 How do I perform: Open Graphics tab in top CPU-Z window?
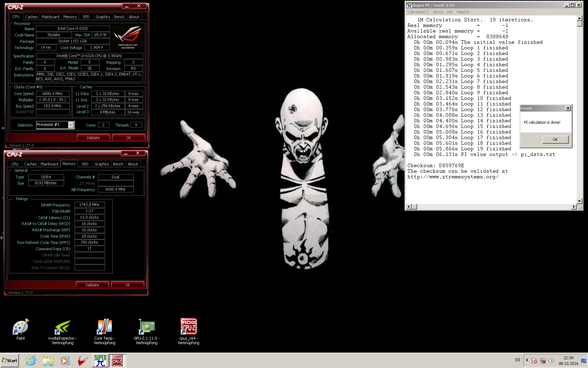click(x=103, y=17)
